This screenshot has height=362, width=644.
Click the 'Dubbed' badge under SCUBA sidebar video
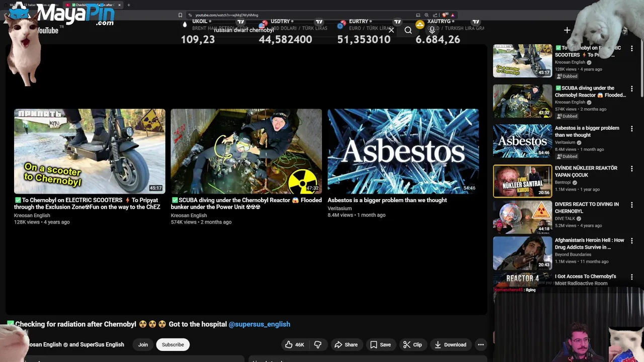coord(567,116)
